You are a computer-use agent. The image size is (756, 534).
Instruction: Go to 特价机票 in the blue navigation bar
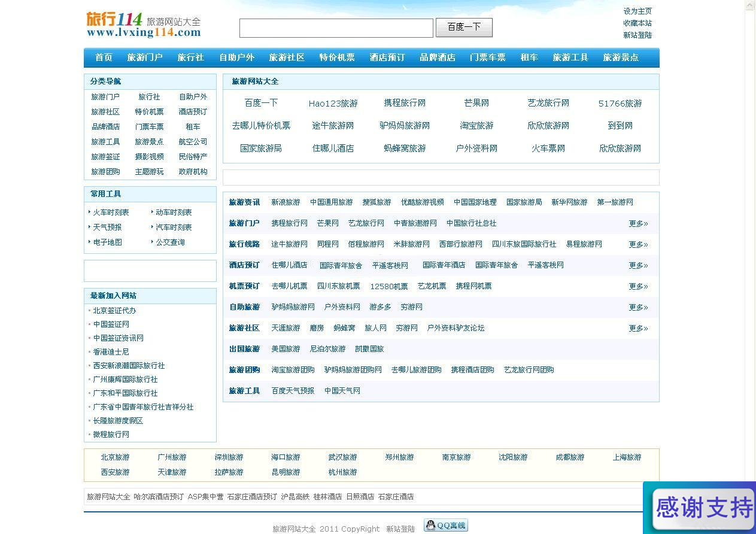click(337, 57)
